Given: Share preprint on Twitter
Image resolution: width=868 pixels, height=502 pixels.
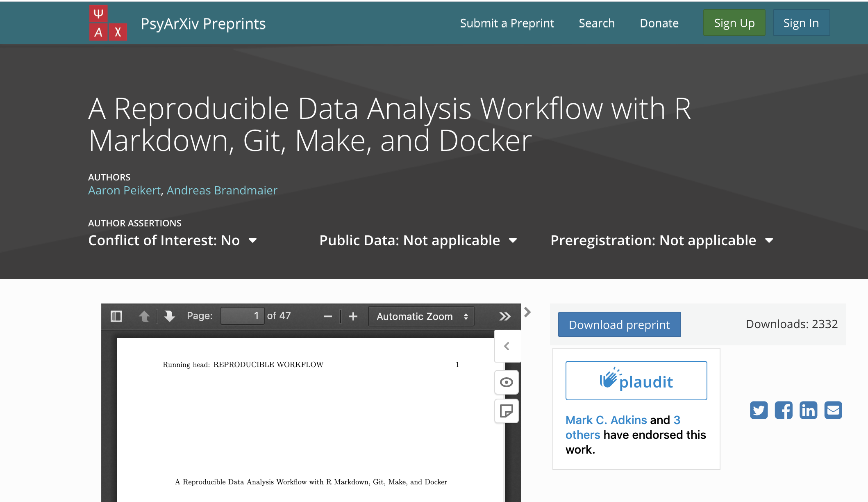Looking at the screenshot, I should [759, 410].
